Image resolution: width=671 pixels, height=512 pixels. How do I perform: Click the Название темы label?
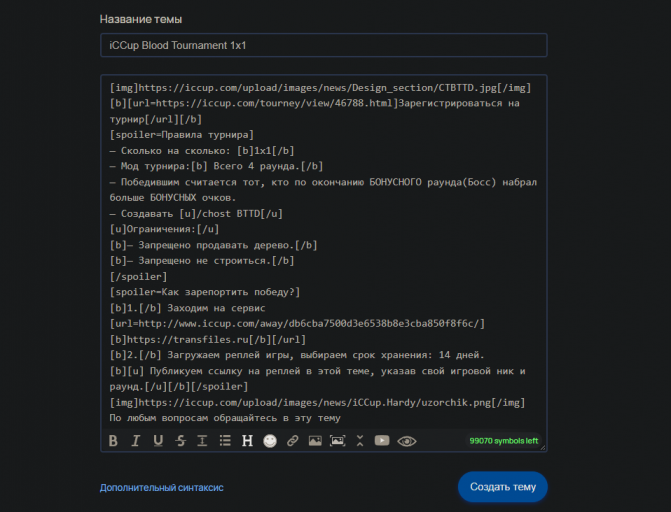(x=141, y=19)
